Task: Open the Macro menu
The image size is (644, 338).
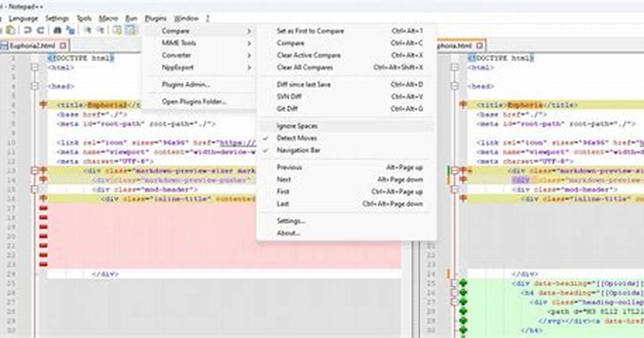Action: tap(108, 18)
